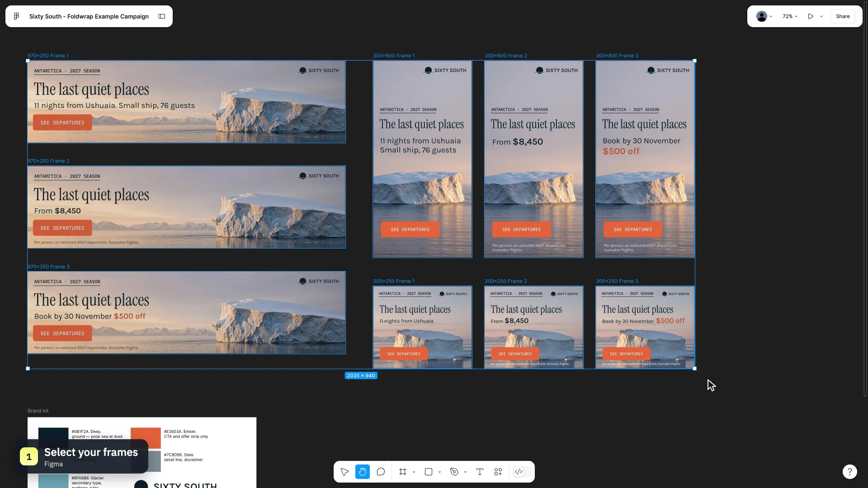Click the file title Sixty South - Foldwrap Example Campaign

coord(89,16)
